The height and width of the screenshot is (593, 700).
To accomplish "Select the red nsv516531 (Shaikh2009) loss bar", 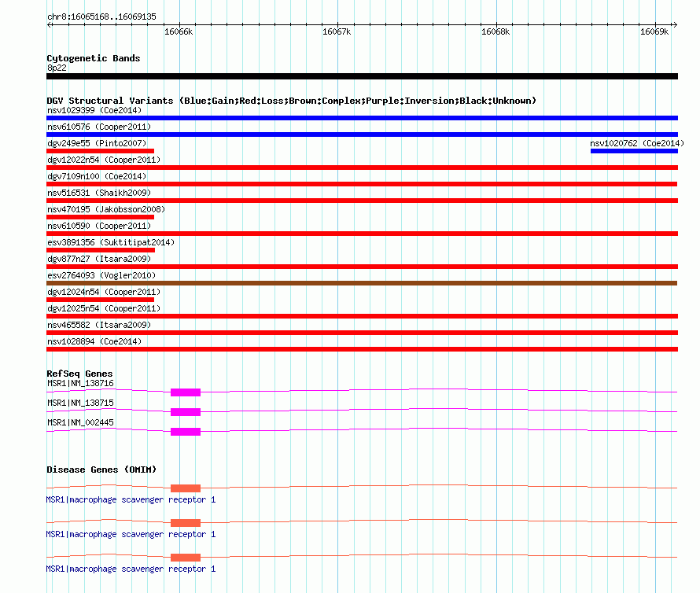I will click(x=362, y=201).
